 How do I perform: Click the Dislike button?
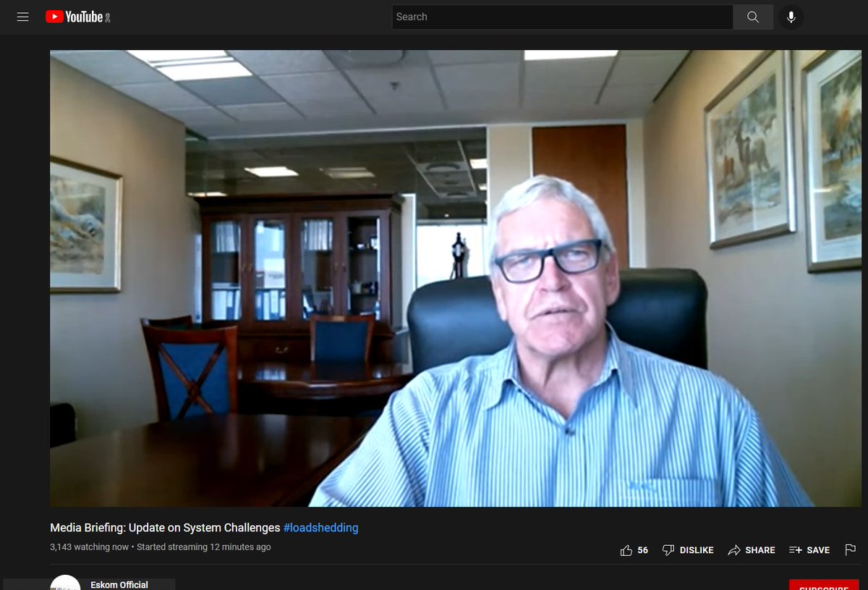(688, 550)
